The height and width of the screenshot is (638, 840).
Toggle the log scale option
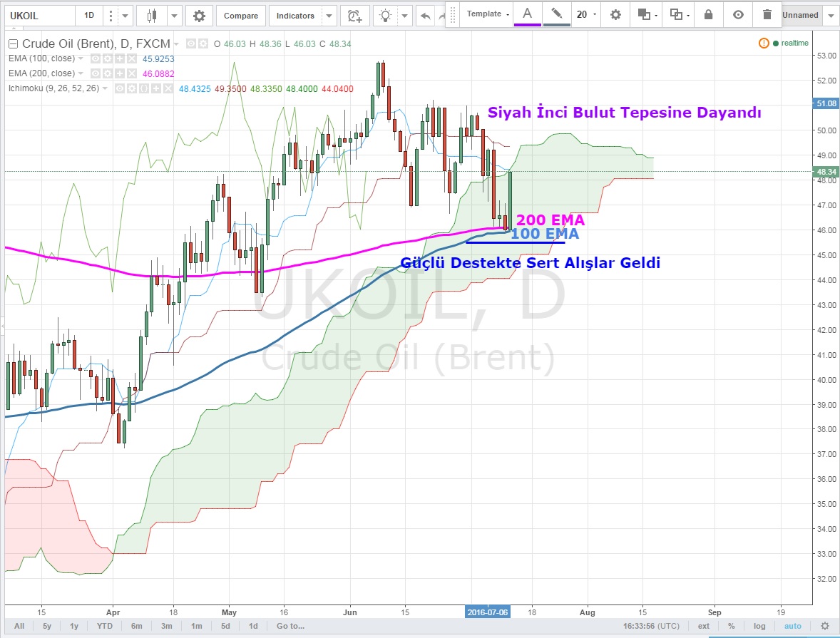760,626
